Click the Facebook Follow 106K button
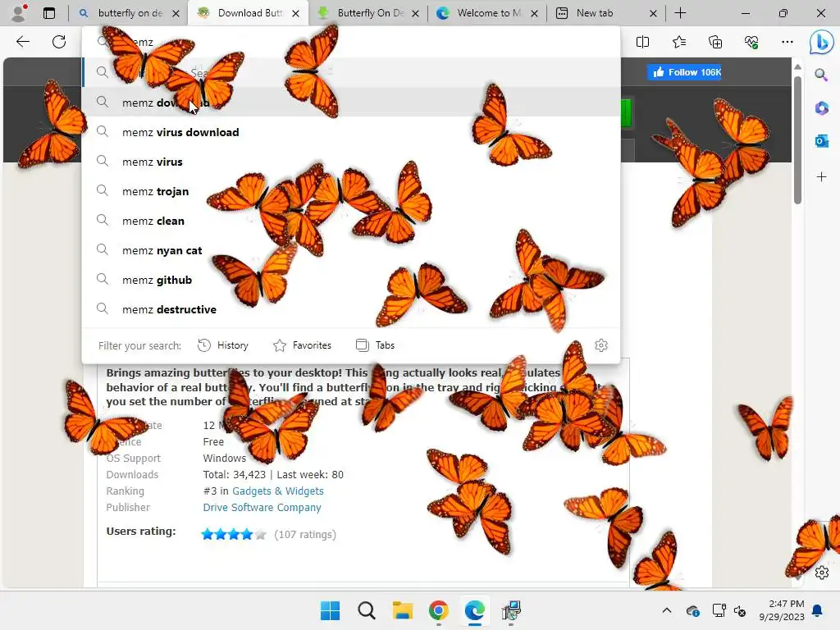This screenshot has width=840, height=630. click(684, 72)
